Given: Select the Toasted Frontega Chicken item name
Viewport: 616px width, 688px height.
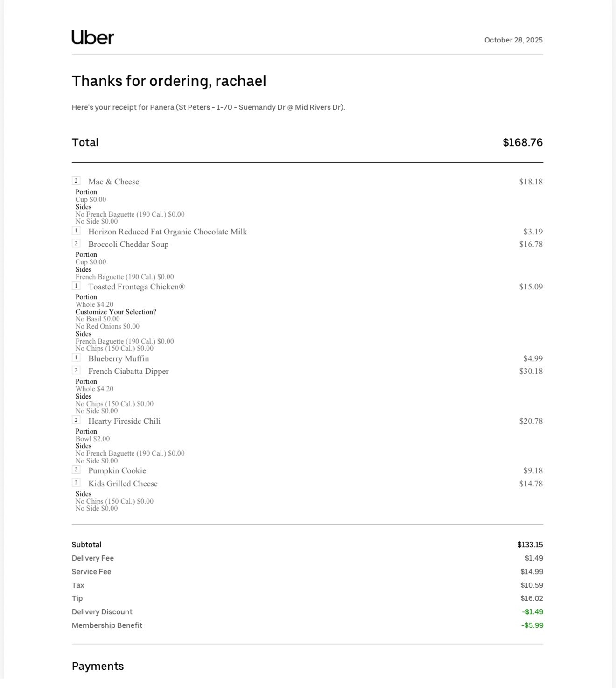Looking at the screenshot, I should point(137,287).
